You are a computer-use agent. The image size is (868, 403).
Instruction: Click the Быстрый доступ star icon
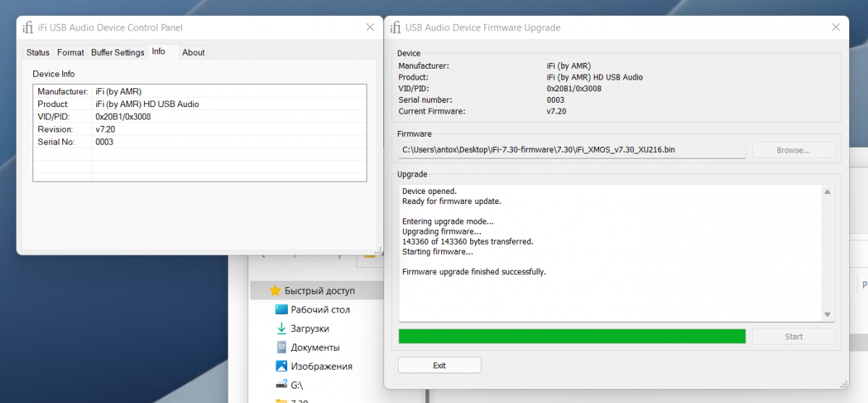pyautogui.click(x=275, y=291)
